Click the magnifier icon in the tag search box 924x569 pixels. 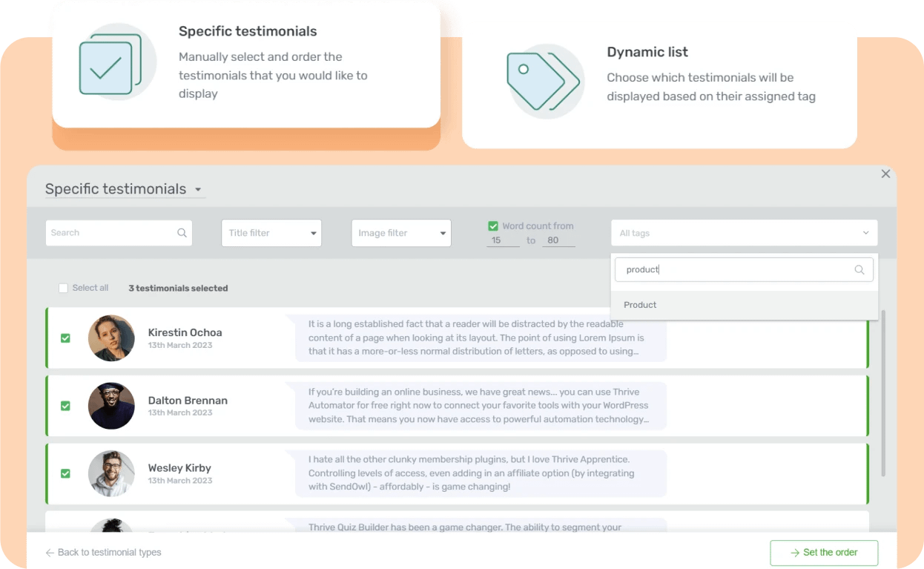tap(859, 269)
